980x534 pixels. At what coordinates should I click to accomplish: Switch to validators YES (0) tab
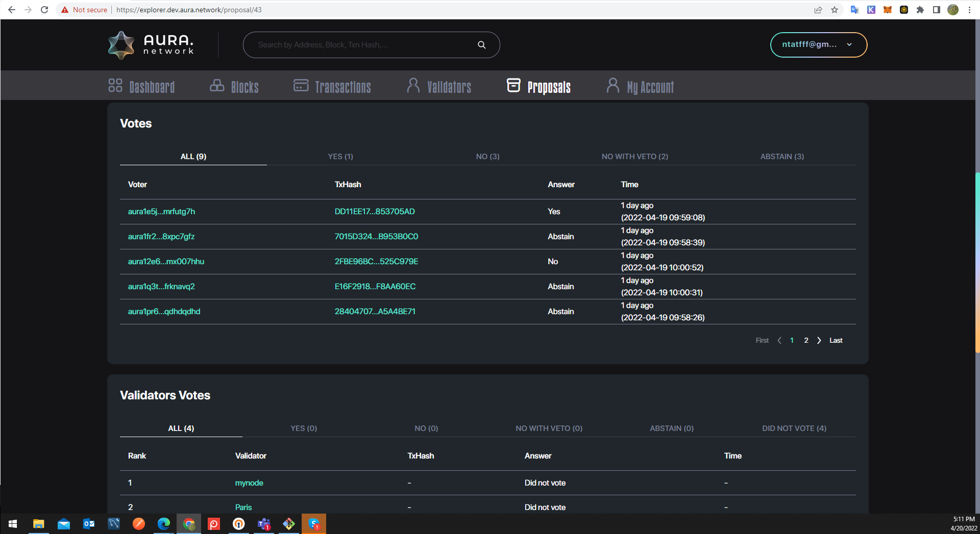pos(304,428)
